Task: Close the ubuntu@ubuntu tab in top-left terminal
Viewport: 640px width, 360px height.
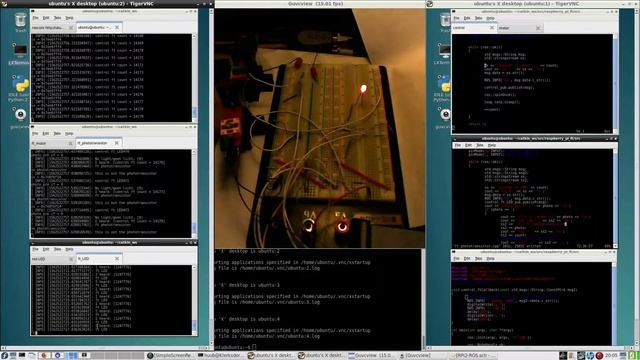Action: (117, 27)
